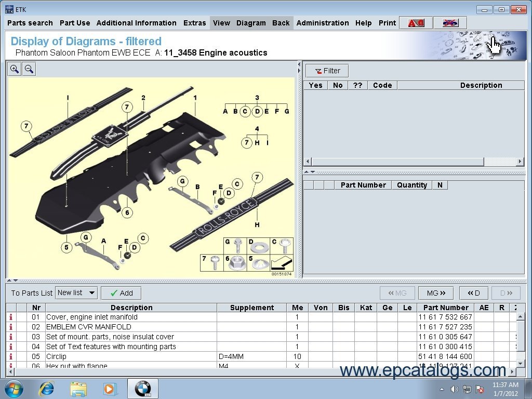The height and width of the screenshot is (399, 532).
Task: Open the volume control in the system tray
Action: click(x=454, y=389)
